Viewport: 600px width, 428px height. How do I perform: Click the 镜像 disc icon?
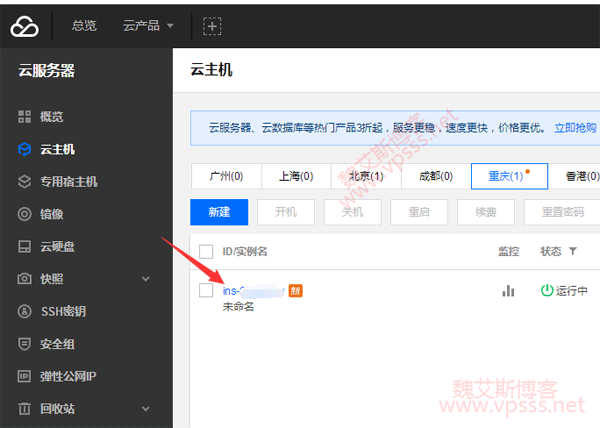coord(24,214)
